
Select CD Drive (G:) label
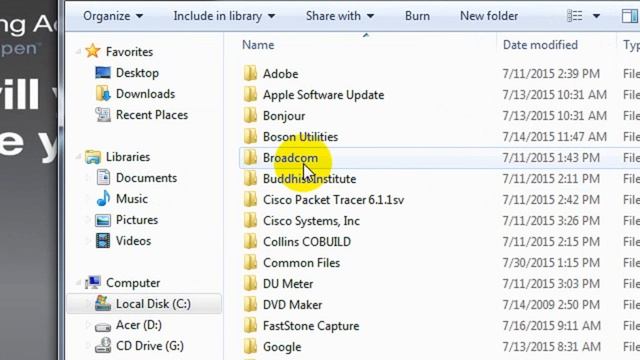pyautogui.click(x=150, y=346)
